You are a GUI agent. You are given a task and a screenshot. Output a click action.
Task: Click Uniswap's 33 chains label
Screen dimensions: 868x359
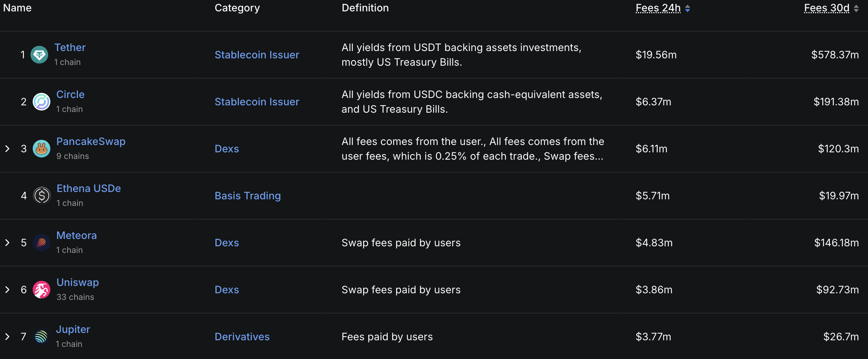(x=75, y=297)
